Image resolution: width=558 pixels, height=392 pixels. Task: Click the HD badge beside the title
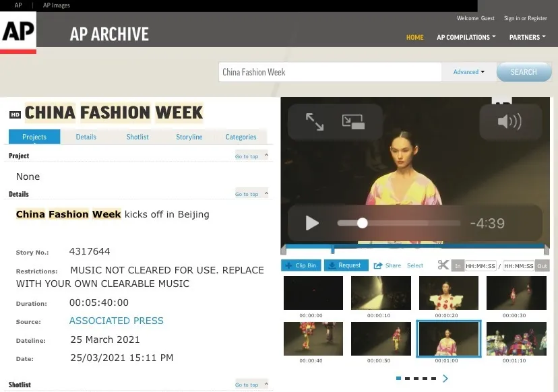click(x=15, y=115)
